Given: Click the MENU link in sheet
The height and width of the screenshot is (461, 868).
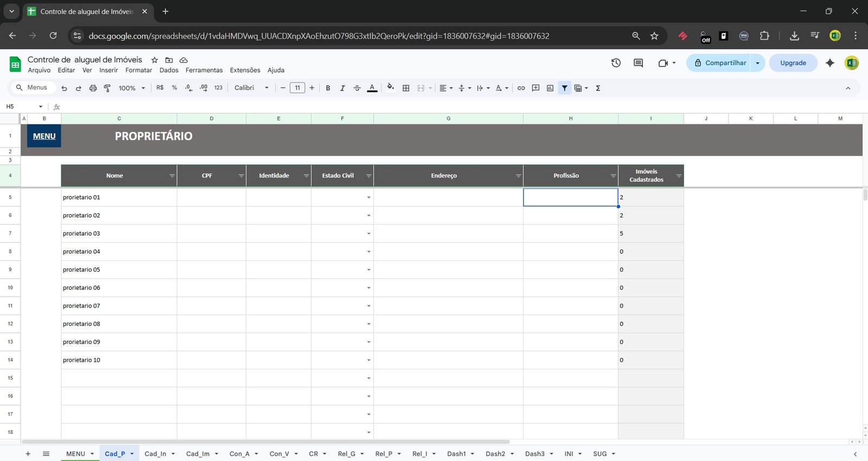Looking at the screenshot, I should [x=44, y=136].
